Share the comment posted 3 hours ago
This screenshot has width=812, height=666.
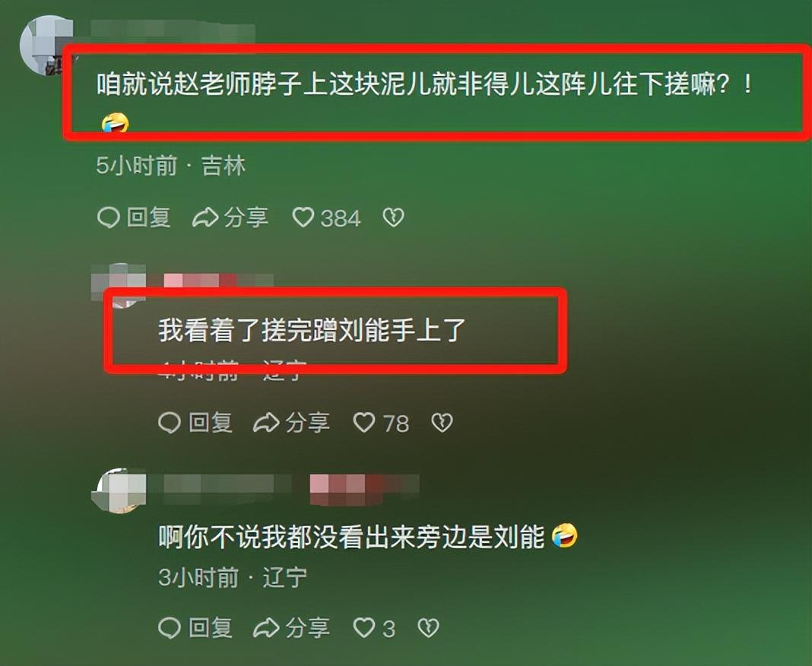click(291, 628)
